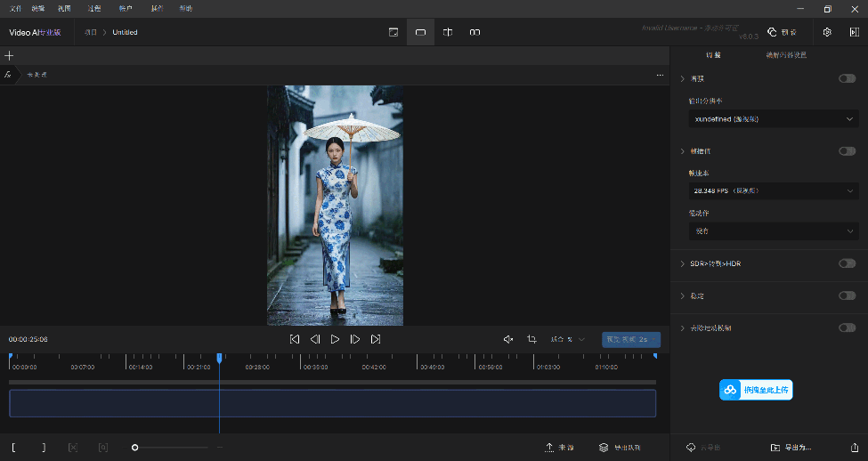Click the 导出为 export as button
Screen dimensions: 868x461
[791, 447]
